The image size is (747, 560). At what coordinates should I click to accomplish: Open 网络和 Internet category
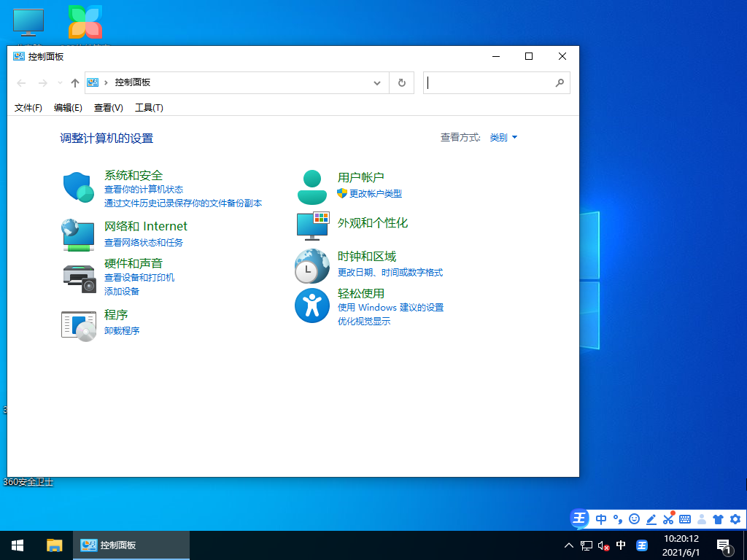146,226
